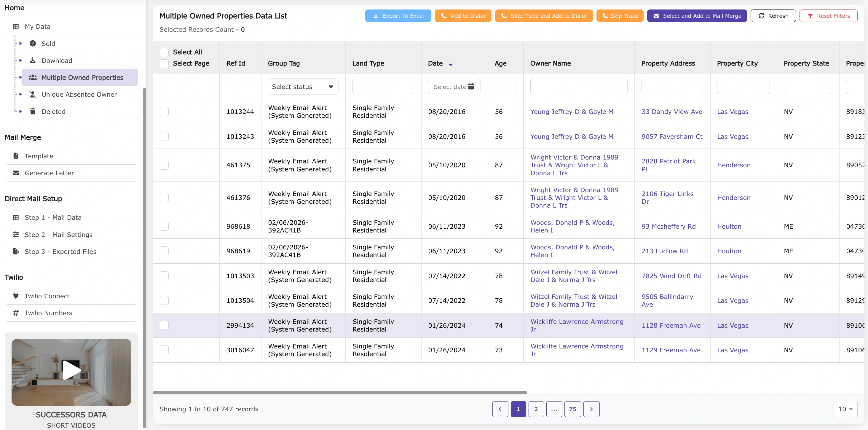Viewport: 868px width, 430px height.
Task: Toggle the Date column sort arrow
Action: click(x=451, y=64)
